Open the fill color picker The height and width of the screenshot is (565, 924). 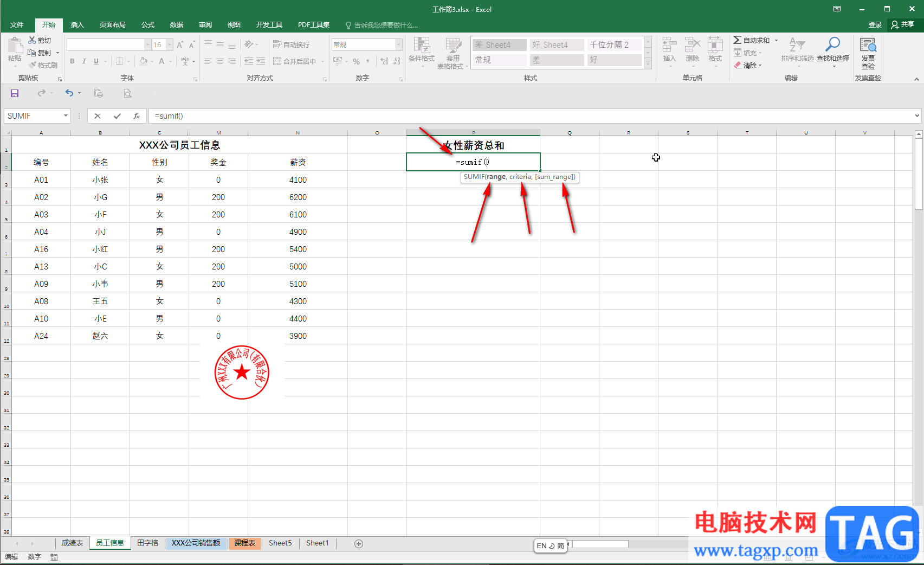[152, 61]
